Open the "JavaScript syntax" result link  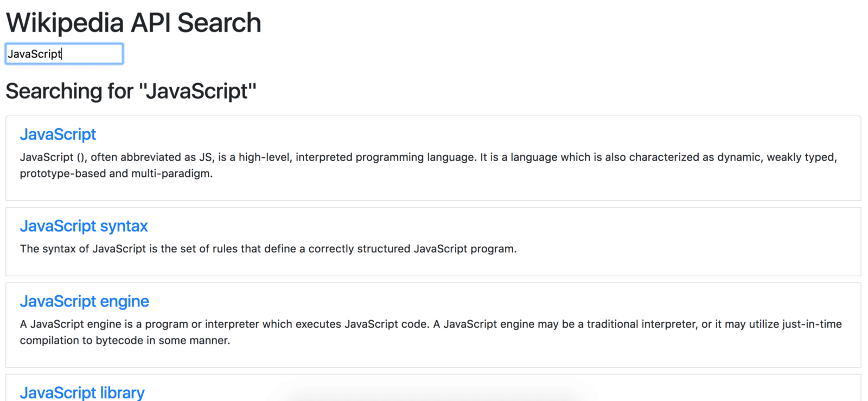pyautogui.click(x=84, y=226)
